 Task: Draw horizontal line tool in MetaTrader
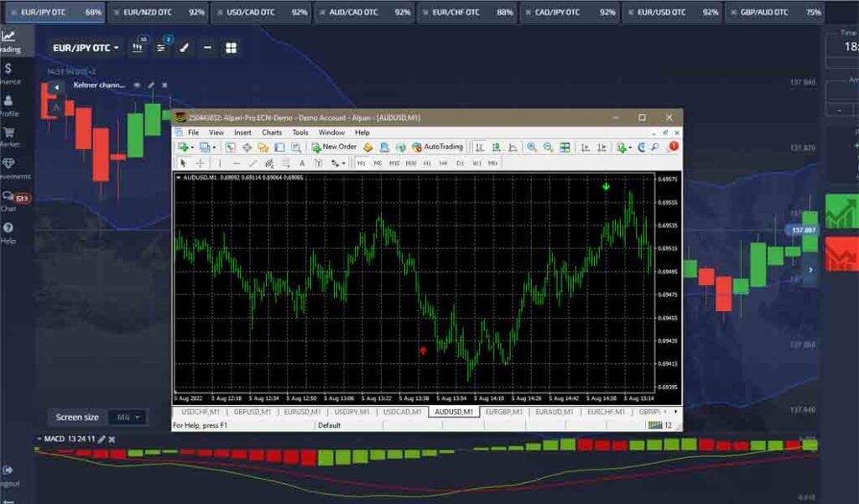(x=236, y=164)
